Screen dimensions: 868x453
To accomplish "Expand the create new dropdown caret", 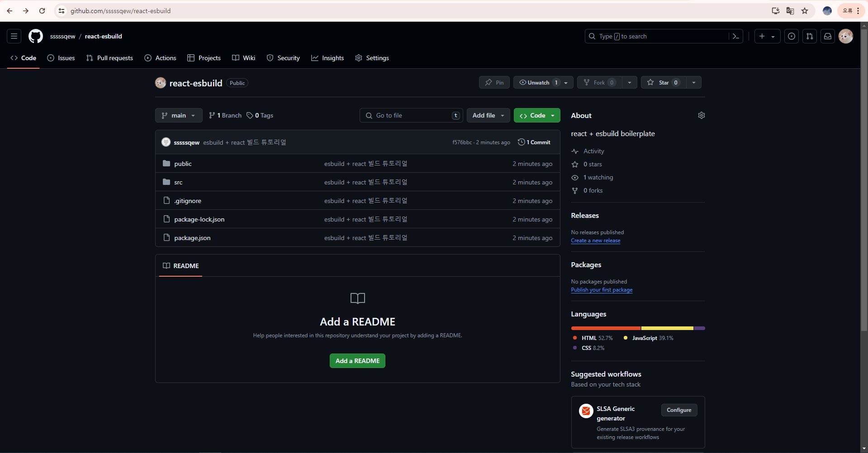I will click(773, 37).
